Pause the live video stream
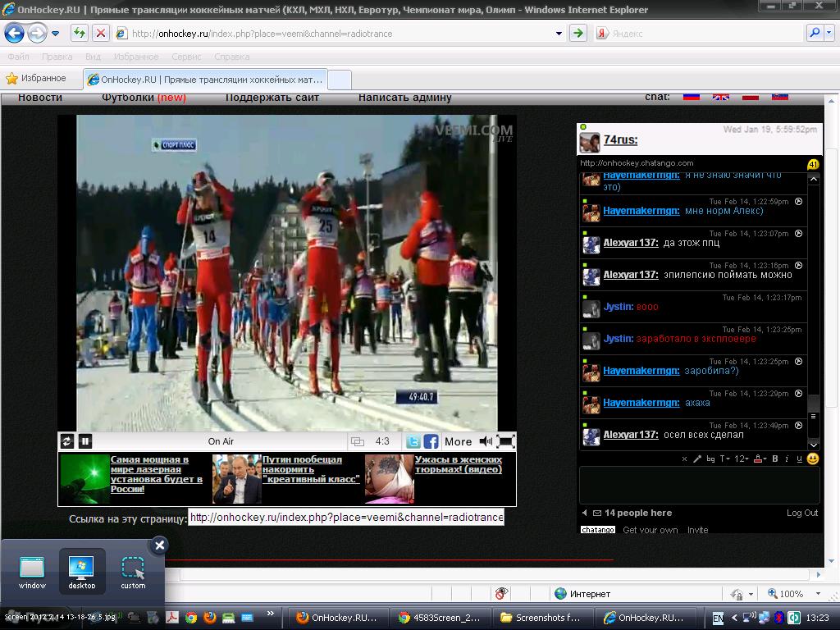840x630 pixels. [84, 441]
